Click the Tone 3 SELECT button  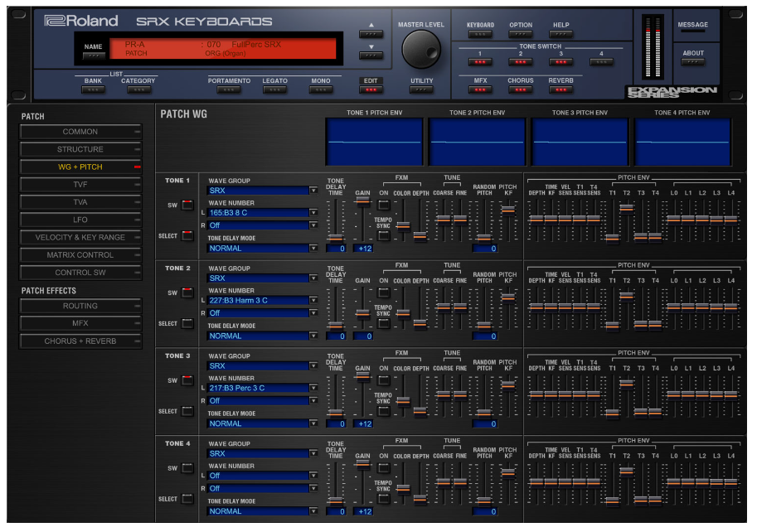(x=187, y=411)
